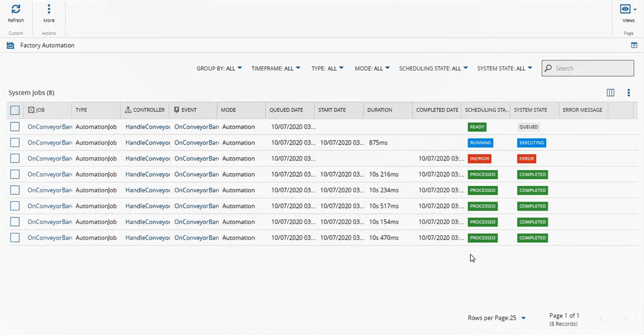
Task: Expand the GROUP BY filter dropdown
Action: pos(219,68)
